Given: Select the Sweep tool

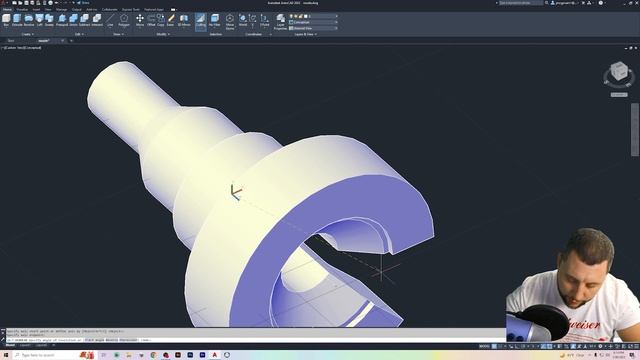Looking at the screenshot, I should 49,20.
